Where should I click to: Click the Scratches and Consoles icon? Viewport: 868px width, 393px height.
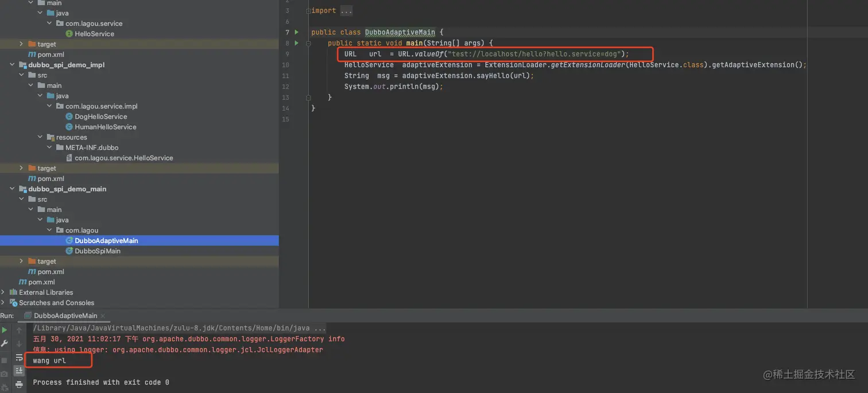point(13,303)
